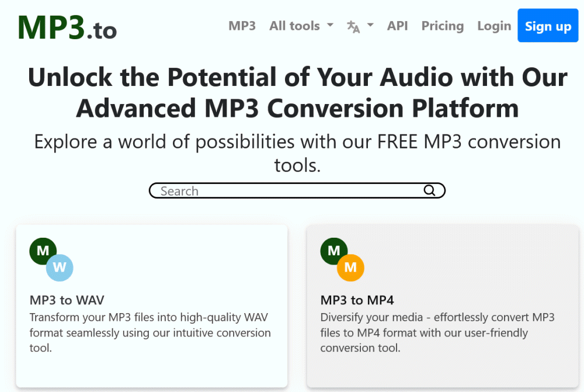Click green M circle in MP3 to WAV card

click(43, 251)
